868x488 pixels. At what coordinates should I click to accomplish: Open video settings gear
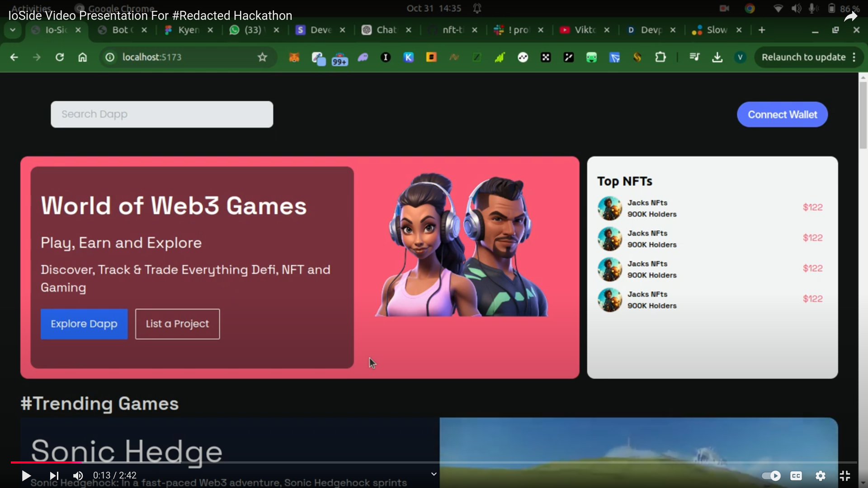tap(820, 475)
